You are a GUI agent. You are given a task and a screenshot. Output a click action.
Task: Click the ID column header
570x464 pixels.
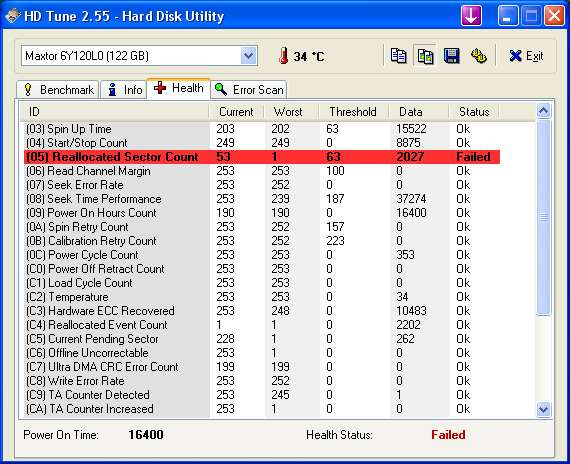tap(114, 112)
